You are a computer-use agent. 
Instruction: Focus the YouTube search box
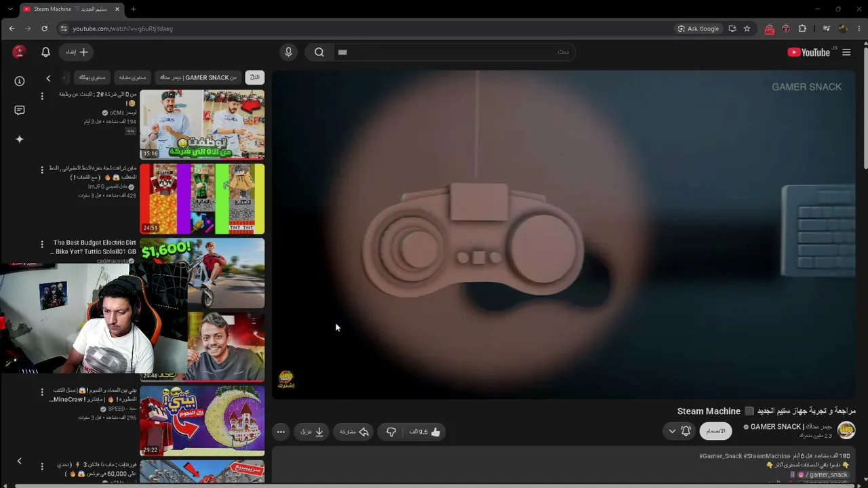point(454,52)
